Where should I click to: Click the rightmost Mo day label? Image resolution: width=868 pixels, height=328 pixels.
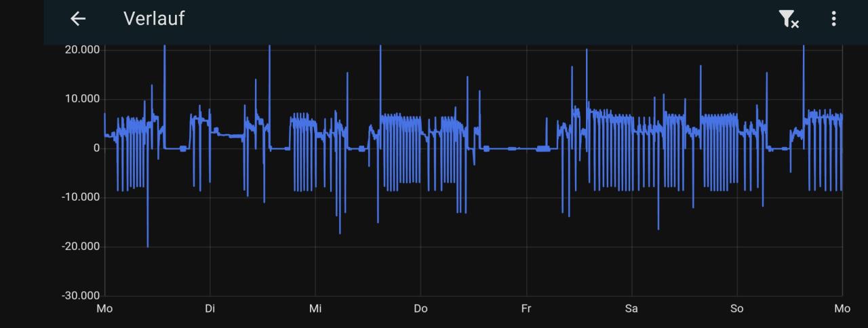pos(842,309)
